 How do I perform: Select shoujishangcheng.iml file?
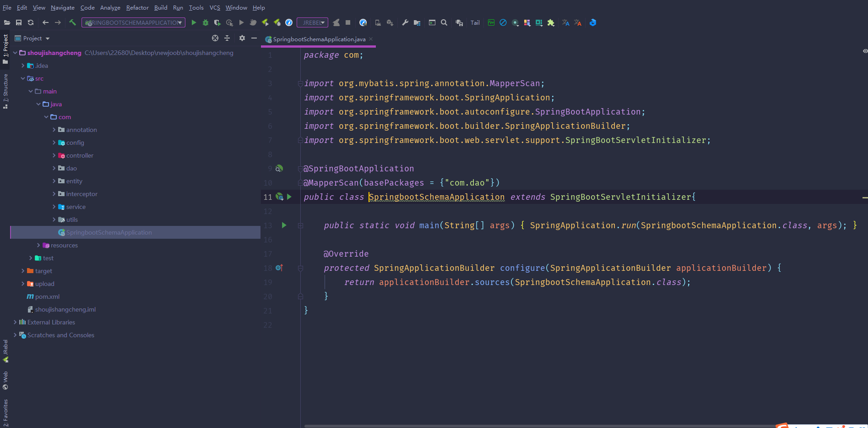click(x=61, y=309)
